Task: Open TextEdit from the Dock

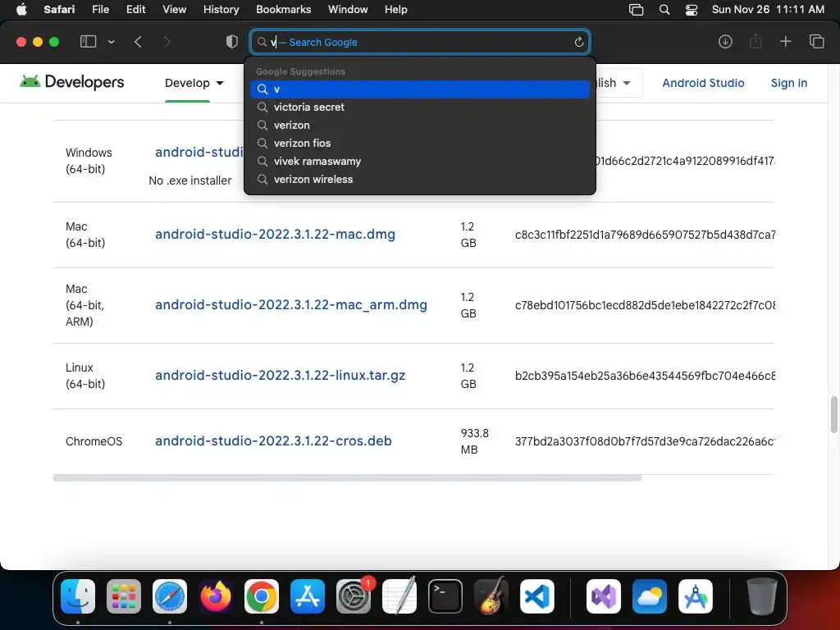Action: tap(399, 596)
